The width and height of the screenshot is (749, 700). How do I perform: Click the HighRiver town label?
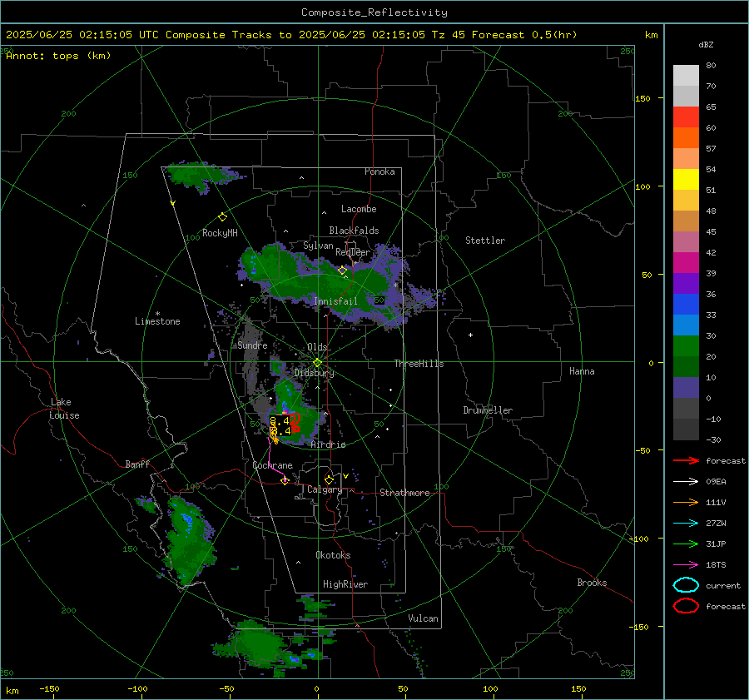click(345, 584)
